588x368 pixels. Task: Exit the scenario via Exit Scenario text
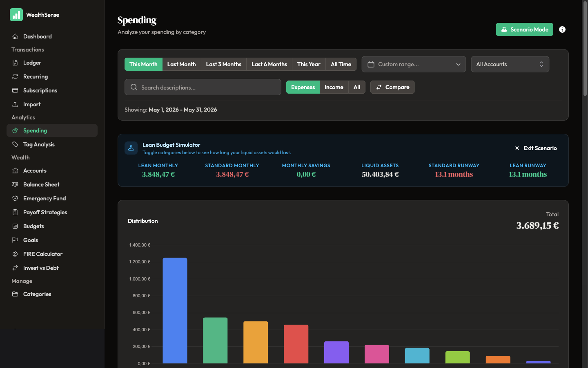[x=540, y=148]
